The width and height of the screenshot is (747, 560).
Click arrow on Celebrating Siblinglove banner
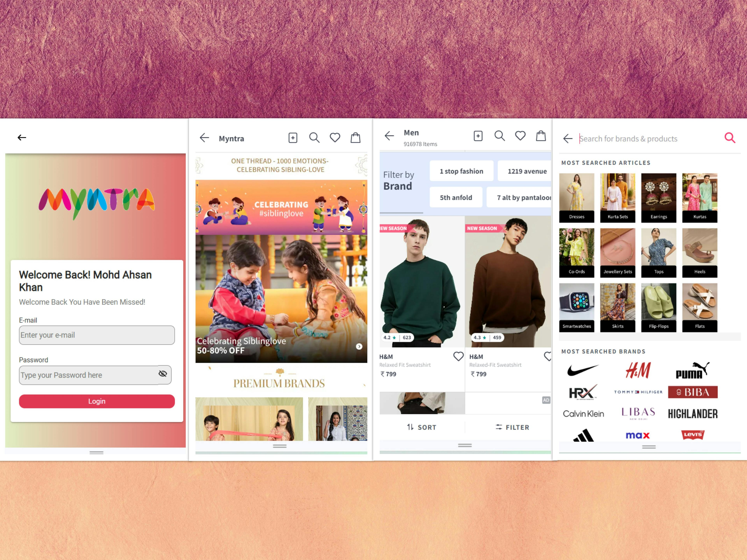pos(359,347)
